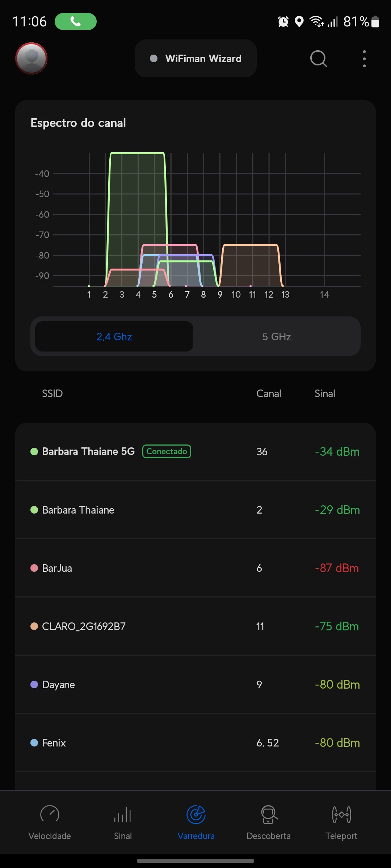
Task: Sort networks by Sinal column
Action: point(325,393)
